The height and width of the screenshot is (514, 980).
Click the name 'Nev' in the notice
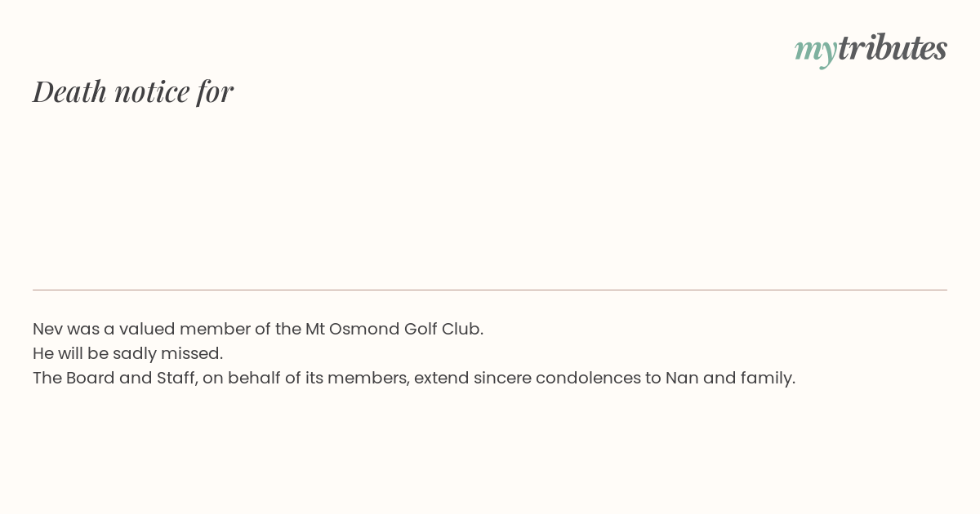[x=47, y=329]
